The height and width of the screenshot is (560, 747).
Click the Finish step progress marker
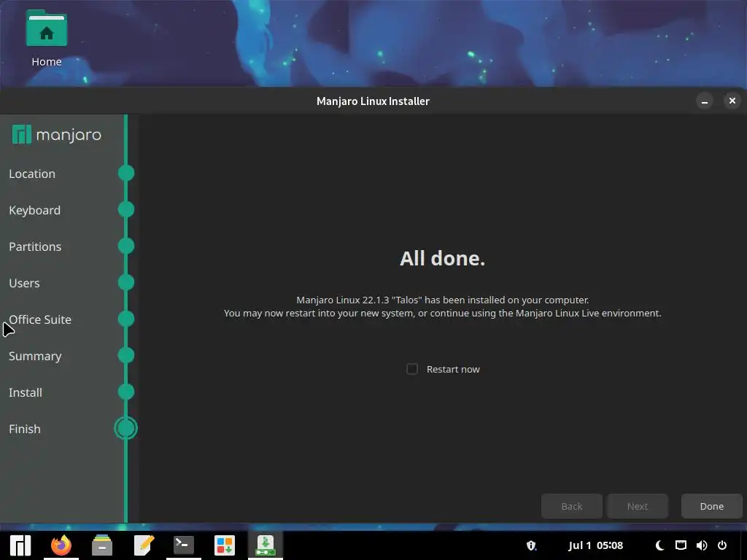(125, 428)
